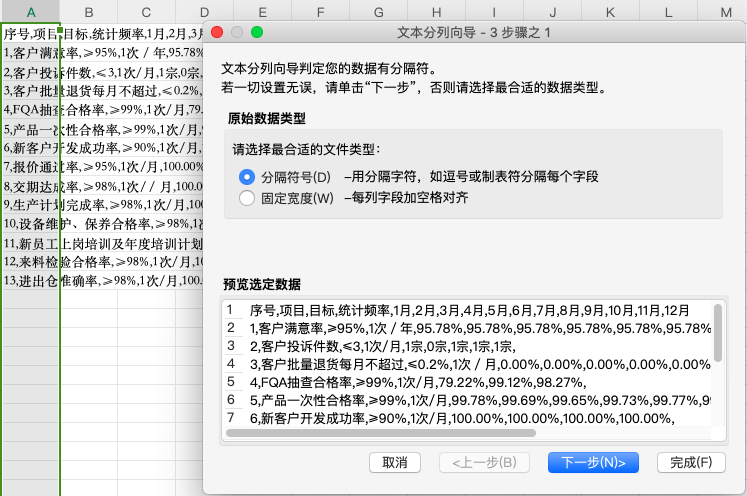Select the 固定宽度(W) radio option

(x=247, y=198)
